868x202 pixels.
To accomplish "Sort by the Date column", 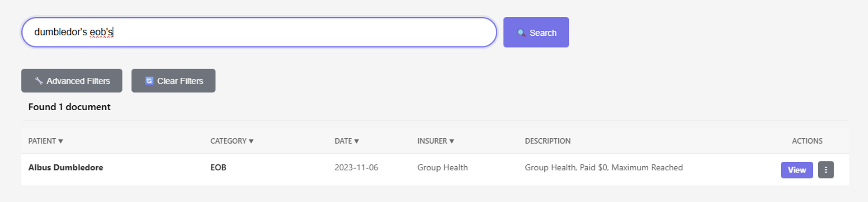I will 347,141.
